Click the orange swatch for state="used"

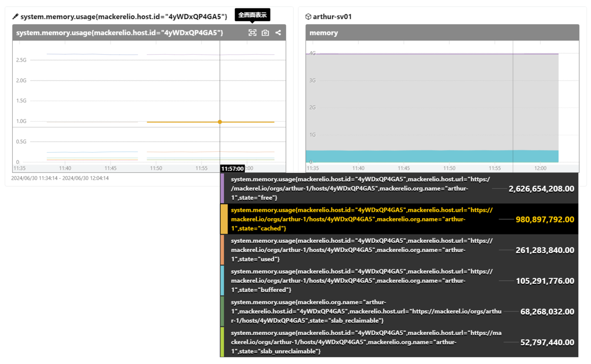(x=222, y=250)
